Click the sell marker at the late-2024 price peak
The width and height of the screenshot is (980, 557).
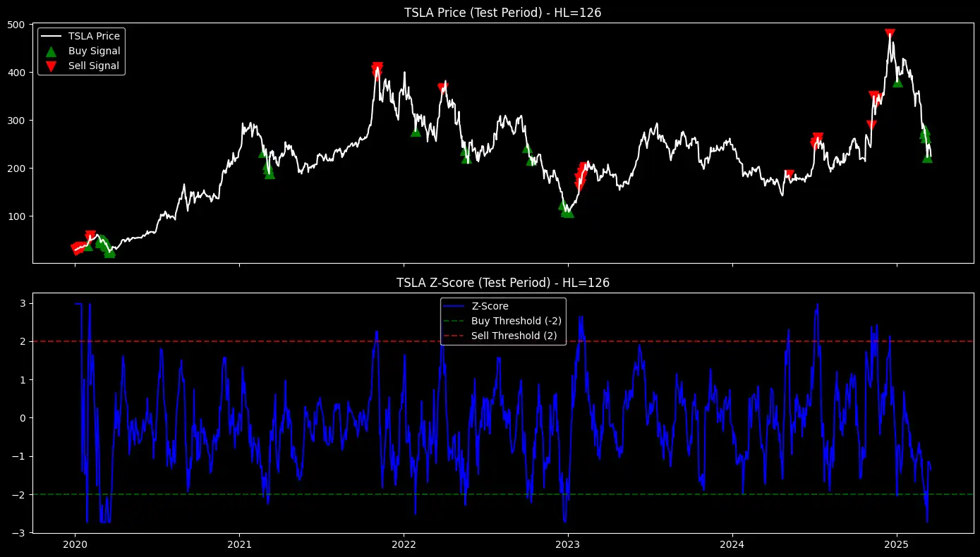pos(890,34)
